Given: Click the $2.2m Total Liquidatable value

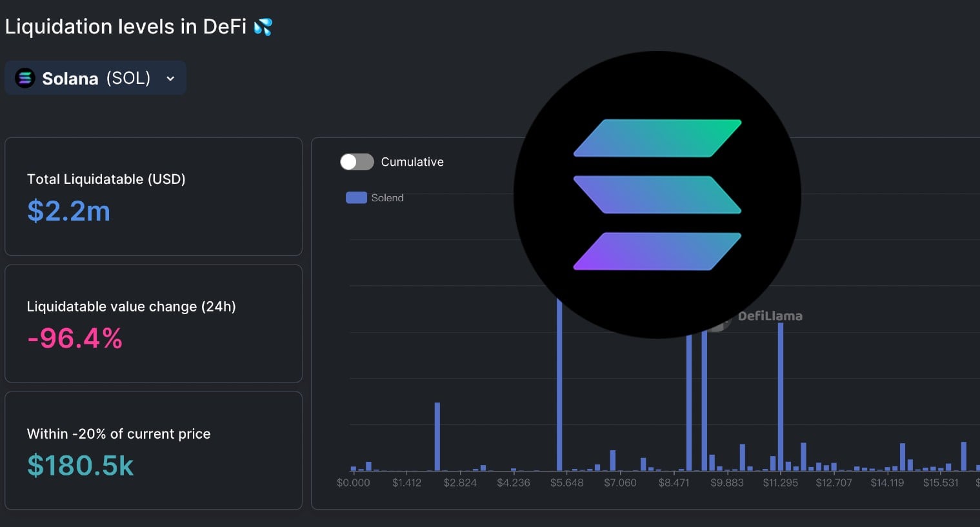Looking at the screenshot, I should click(68, 212).
